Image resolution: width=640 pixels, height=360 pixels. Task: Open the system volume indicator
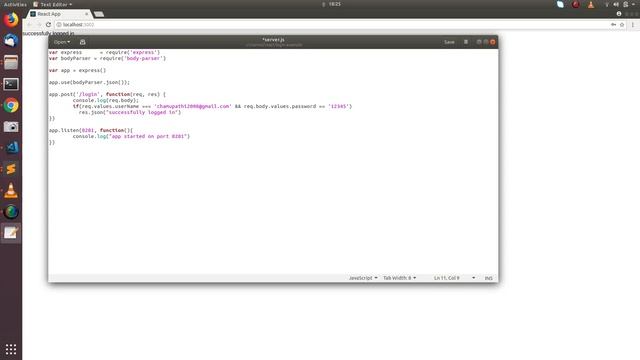[x=616, y=4]
